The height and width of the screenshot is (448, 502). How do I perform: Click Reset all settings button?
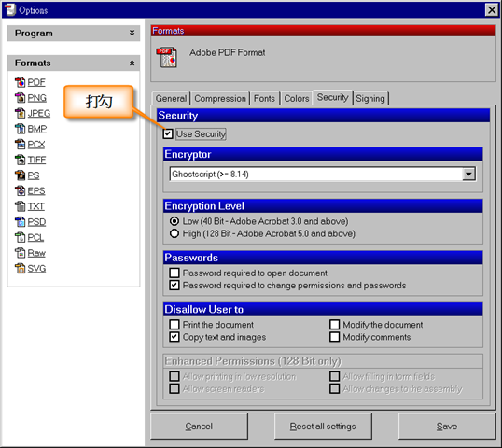[323, 427]
